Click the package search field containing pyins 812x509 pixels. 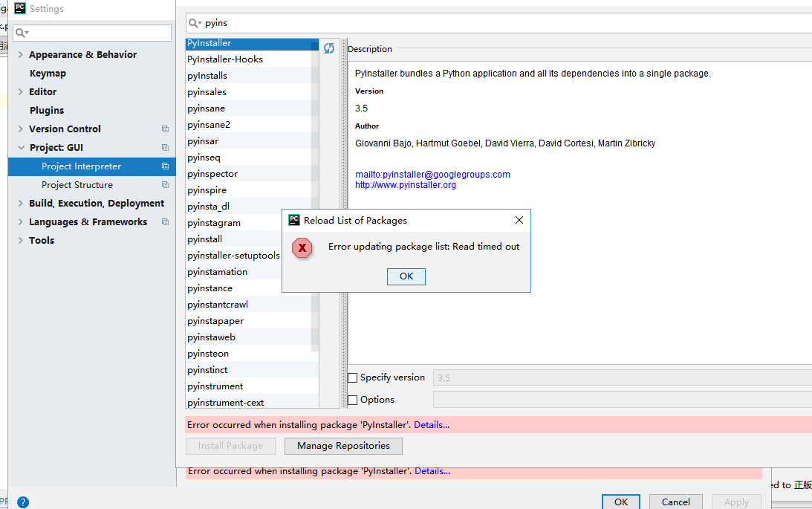498,23
